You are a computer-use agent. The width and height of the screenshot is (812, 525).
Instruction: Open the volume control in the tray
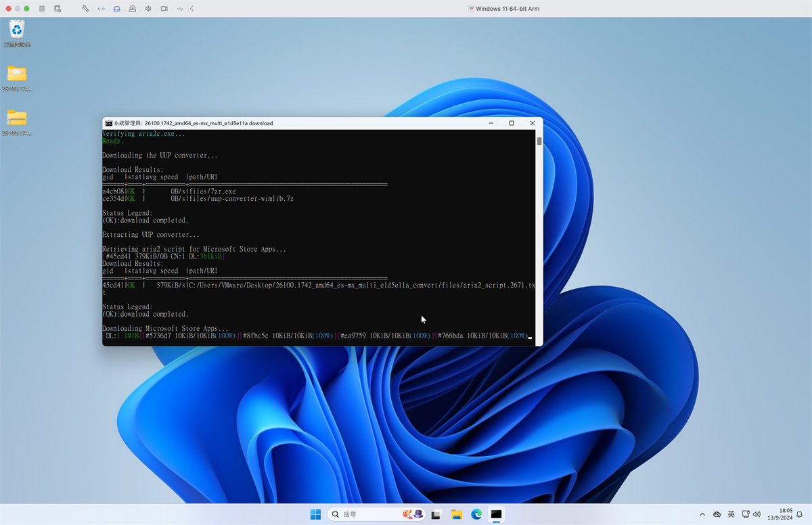[757, 514]
